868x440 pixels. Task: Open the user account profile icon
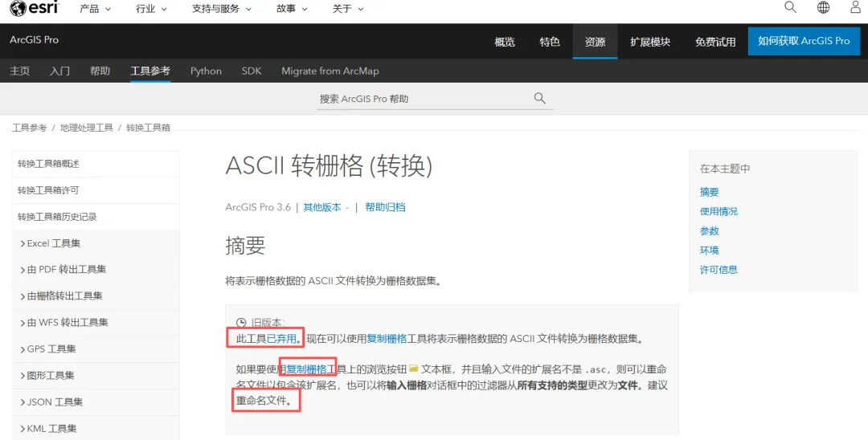point(856,7)
